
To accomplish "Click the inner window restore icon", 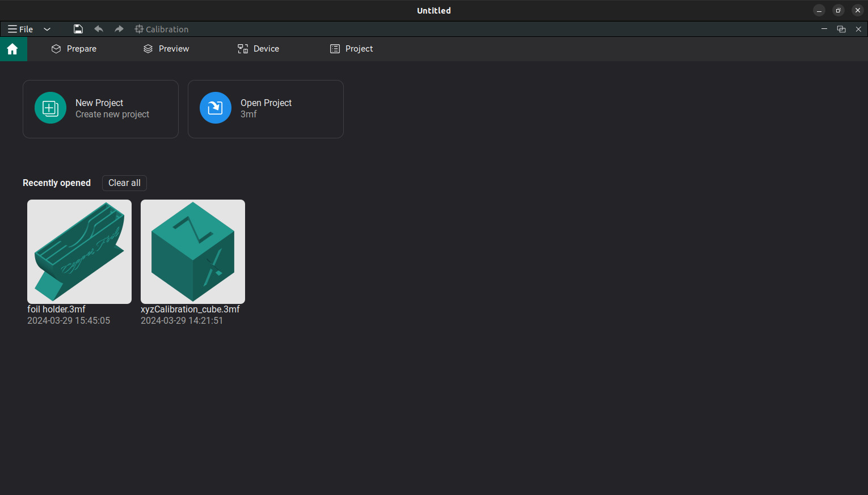I will coord(841,29).
